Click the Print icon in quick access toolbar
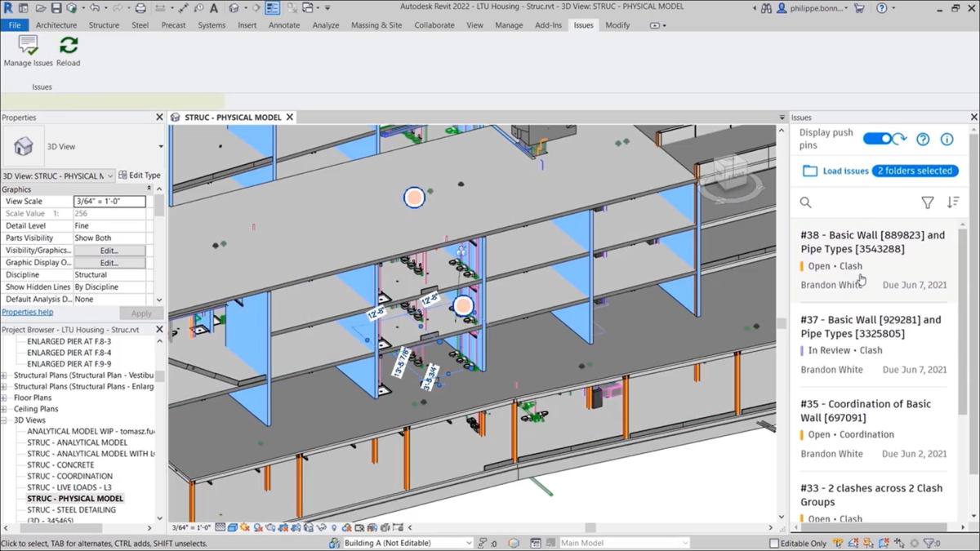Image resolution: width=980 pixels, height=551 pixels. point(140,8)
